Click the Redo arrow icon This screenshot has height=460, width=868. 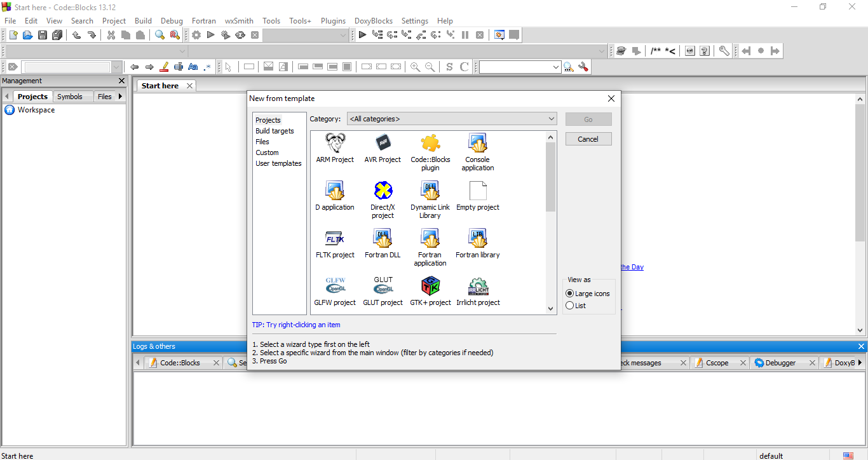[92, 35]
